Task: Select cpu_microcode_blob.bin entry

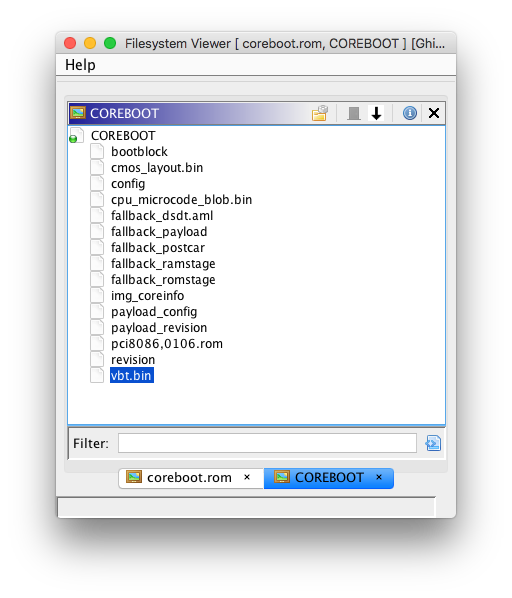Action: coord(181,200)
